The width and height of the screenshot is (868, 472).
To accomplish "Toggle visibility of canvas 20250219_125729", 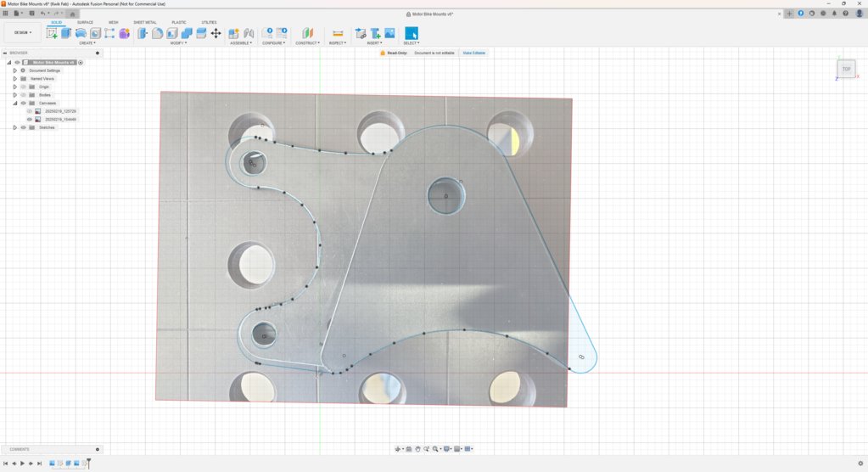I will tap(30, 111).
